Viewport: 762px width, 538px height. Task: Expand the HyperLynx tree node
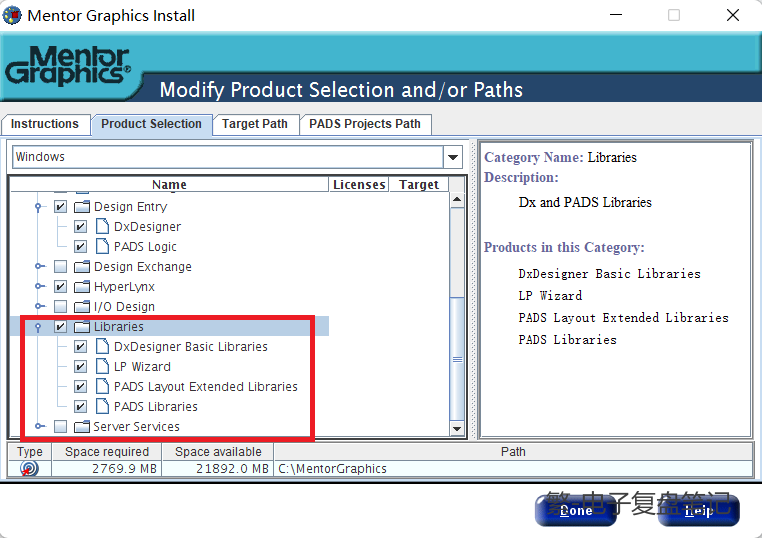(40, 286)
